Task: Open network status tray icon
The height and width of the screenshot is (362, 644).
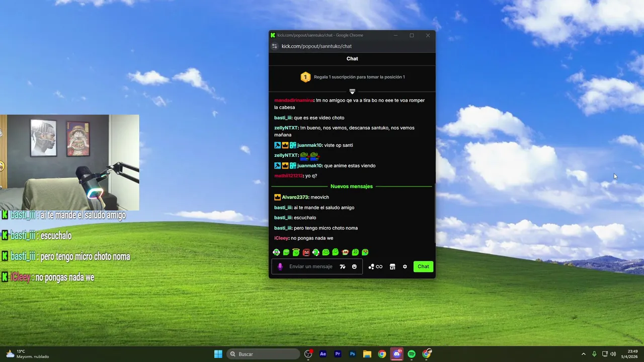Action: pos(605,354)
